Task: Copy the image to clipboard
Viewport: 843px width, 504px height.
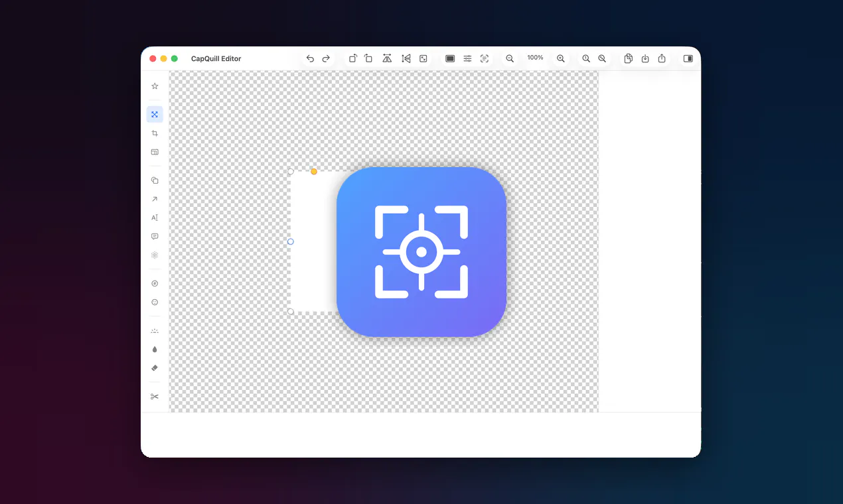Action: (x=628, y=58)
